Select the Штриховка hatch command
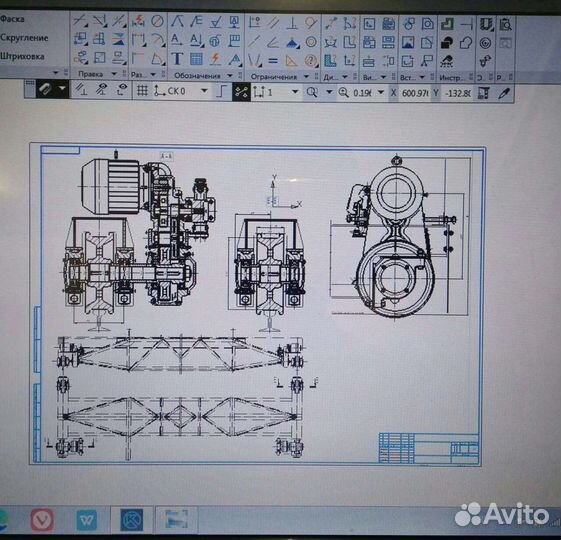This screenshot has width=561, height=540. [22, 56]
